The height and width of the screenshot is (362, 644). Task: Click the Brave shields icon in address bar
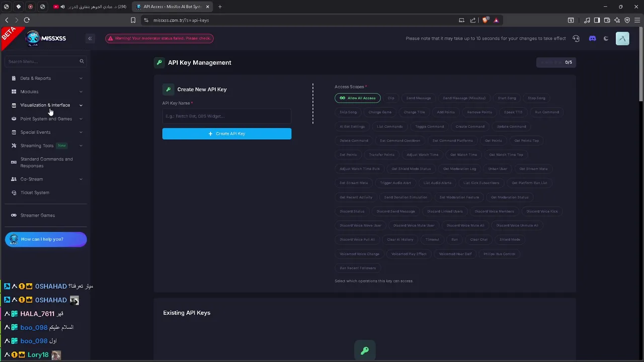tap(486, 20)
